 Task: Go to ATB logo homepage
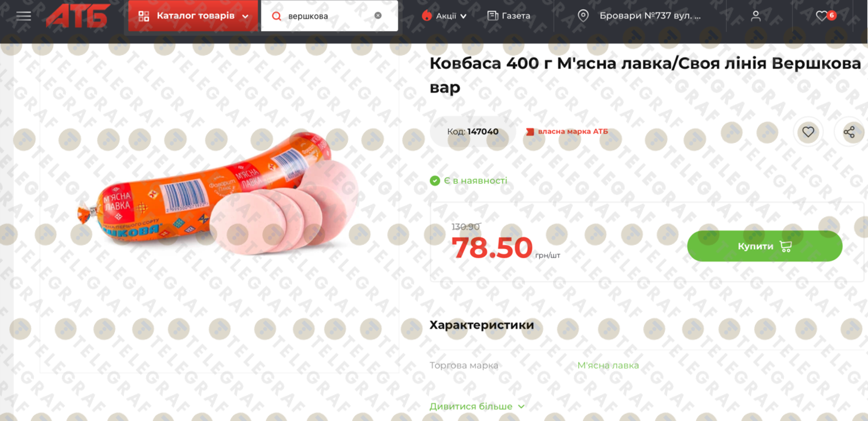[78, 16]
